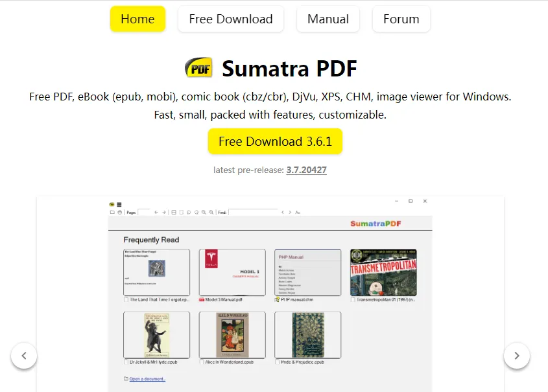The height and width of the screenshot is (392, 548).
Task: Click the colorful SumatraPDF banner text
Action: point(375,224)
